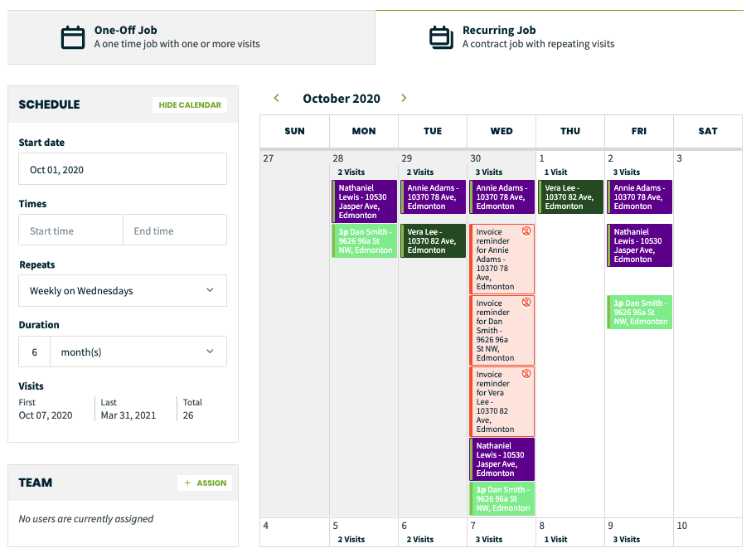Click day number 3 on Saturday
Image resolution: width=756 pixels, height=553 pixels.
coord(679,158)
